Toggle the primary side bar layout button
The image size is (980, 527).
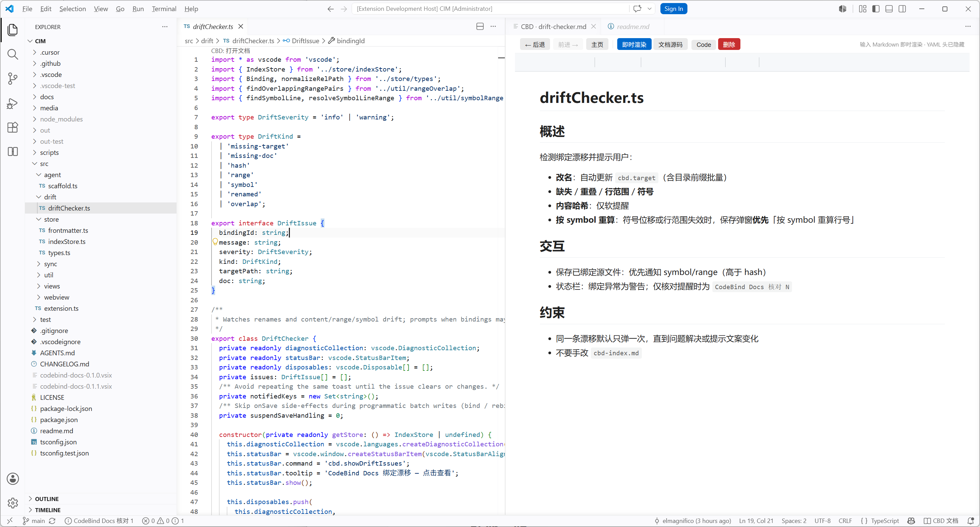pos(876,9)
